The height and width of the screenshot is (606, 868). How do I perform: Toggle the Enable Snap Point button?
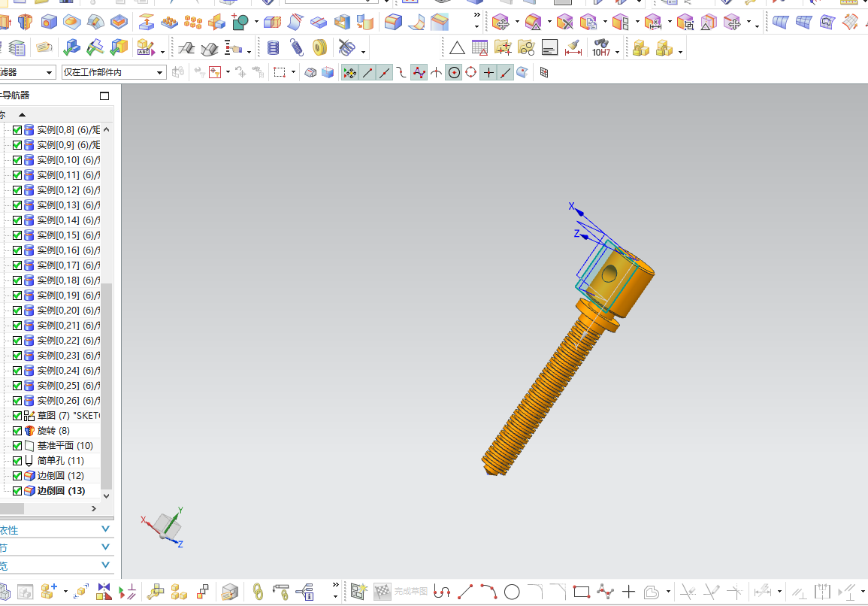point(349,73)
